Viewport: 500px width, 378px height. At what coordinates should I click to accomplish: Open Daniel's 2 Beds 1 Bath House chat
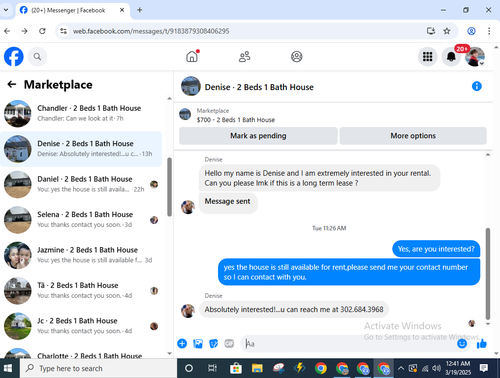pos(81,184)
